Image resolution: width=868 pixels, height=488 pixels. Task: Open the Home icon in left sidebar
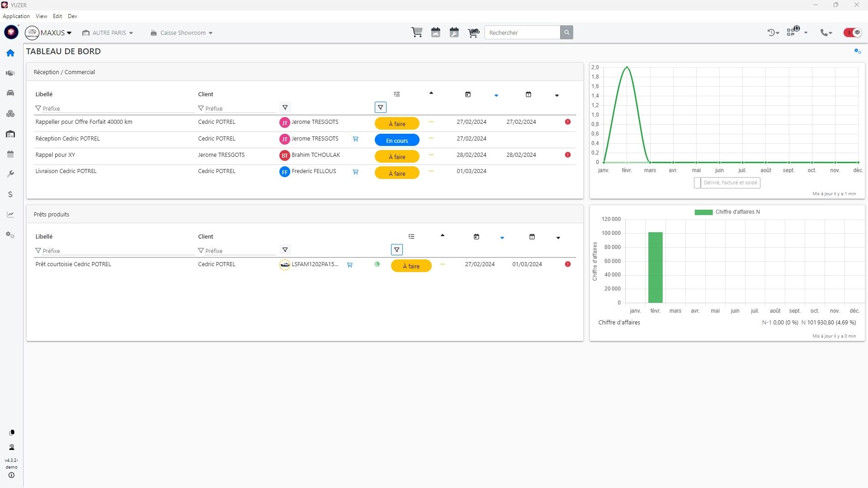click(10, 53)
